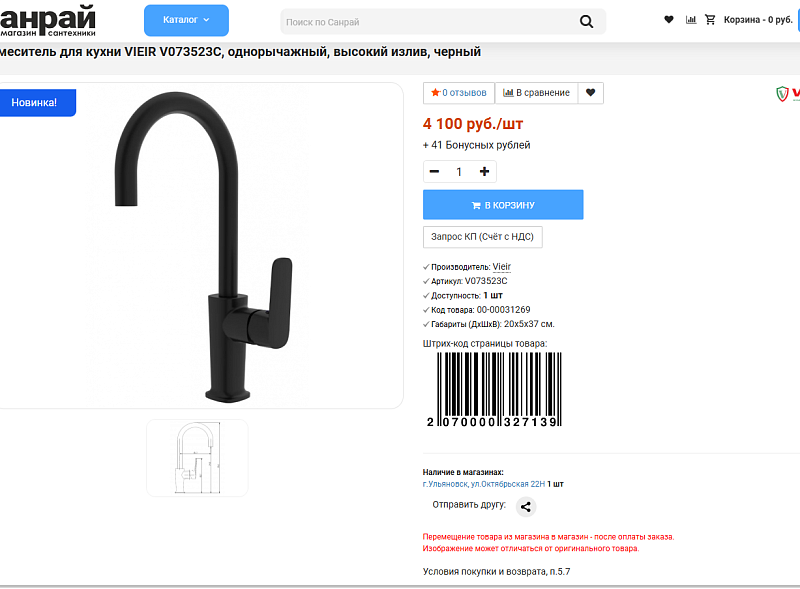Increase quantity with the plus button
Screen dimensions: 800x589
484,171
